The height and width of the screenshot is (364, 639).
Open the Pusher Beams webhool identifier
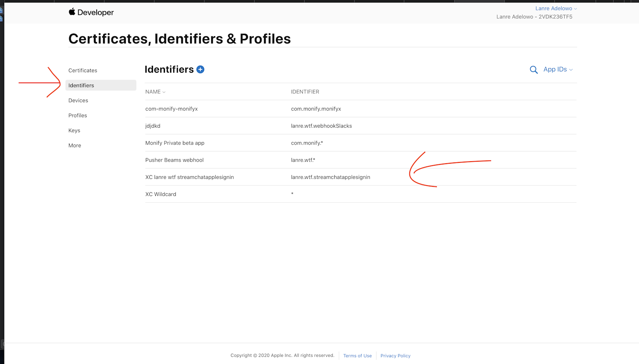pos(174,160)
